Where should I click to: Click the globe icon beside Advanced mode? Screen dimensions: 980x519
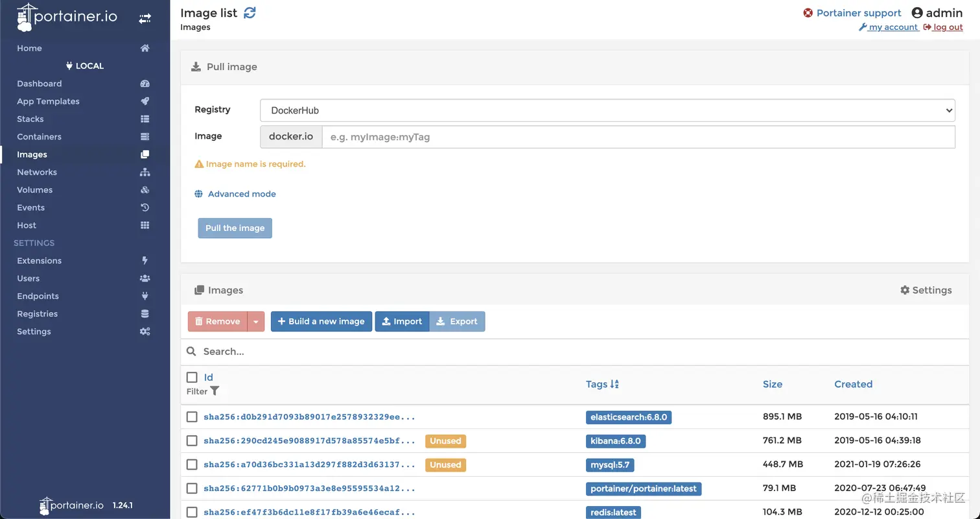199,194
